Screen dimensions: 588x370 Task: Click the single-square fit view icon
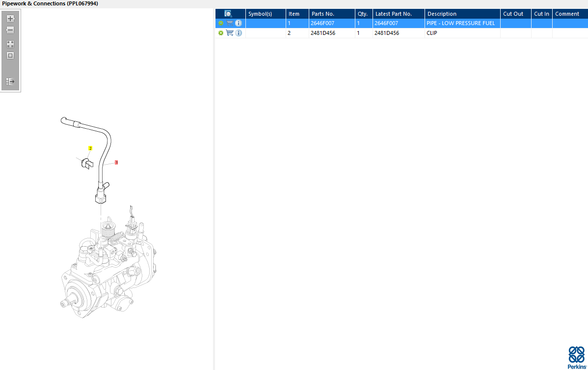tap(10, 56)
